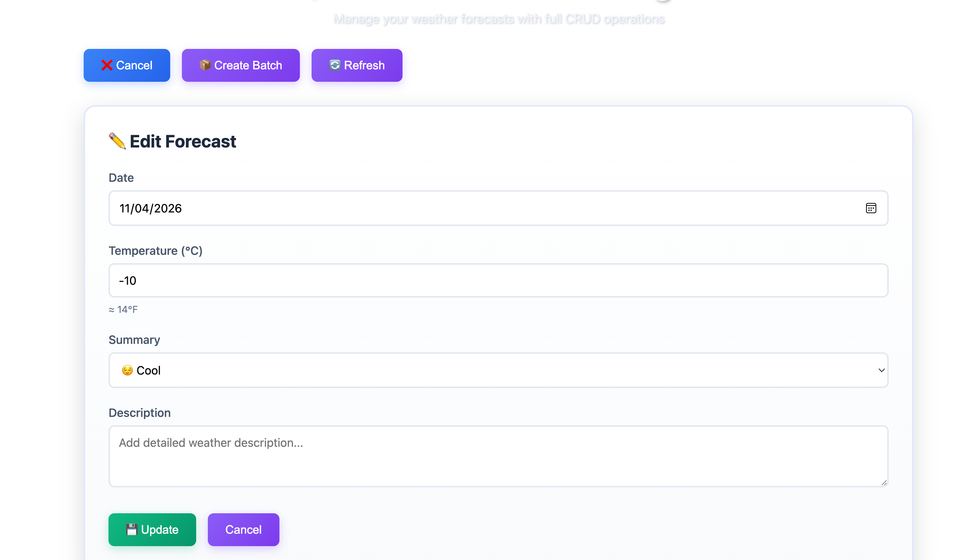Click the Refresh button label
Image resolution: width=976 pixels, height=560 pixels.
click(364, 65)
